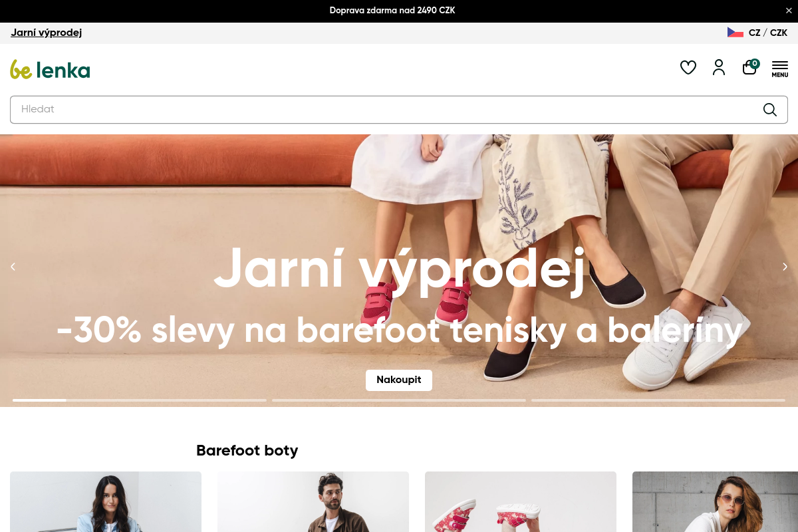
Task: Advance to next banner slide
Action: pyautogui.click(x=785, y=267)
